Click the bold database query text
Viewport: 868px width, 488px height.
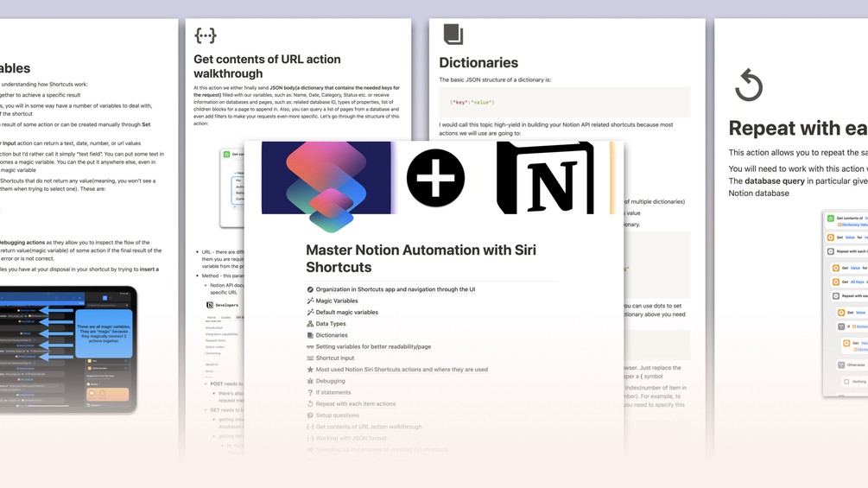pos(775,181)
